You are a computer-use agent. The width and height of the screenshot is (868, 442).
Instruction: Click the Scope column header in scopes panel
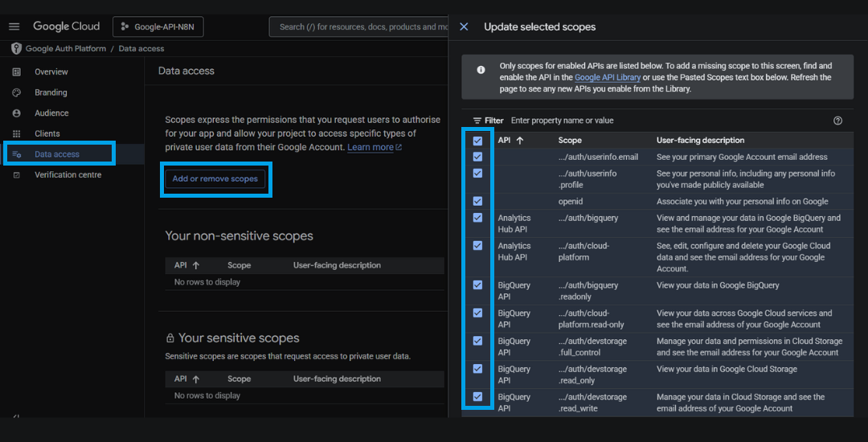click(x=570, y=141)
